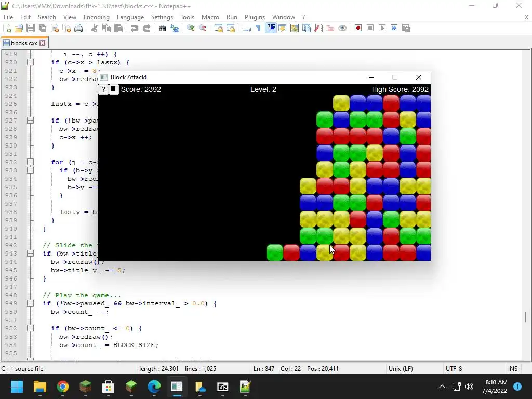The image size is (532, 399).
Task: Click the Paste clipboard icon
Action: click(118, 28)
